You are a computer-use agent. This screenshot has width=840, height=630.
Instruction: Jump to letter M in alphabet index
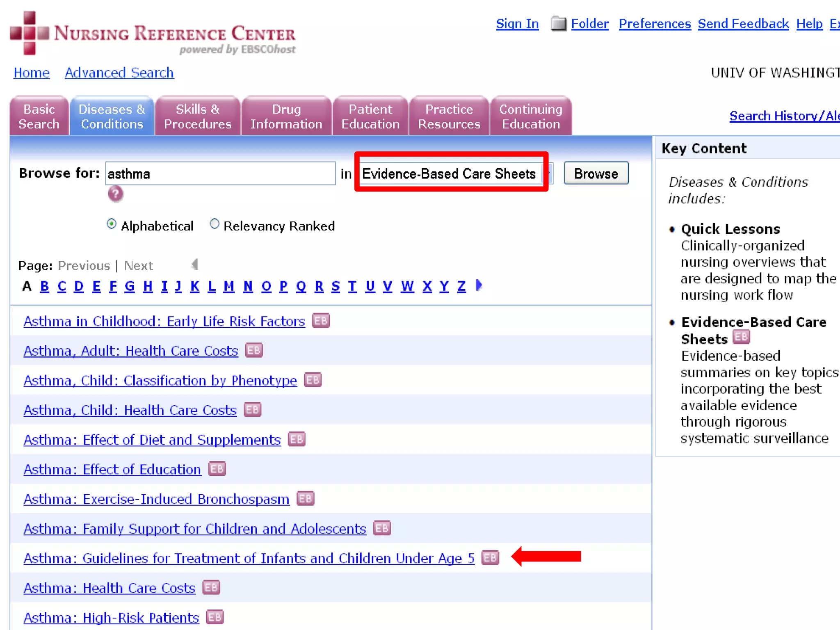coord(228,286)
